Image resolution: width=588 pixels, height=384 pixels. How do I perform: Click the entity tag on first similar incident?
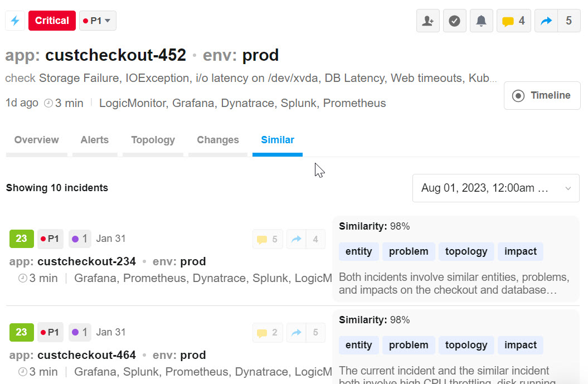358,251
